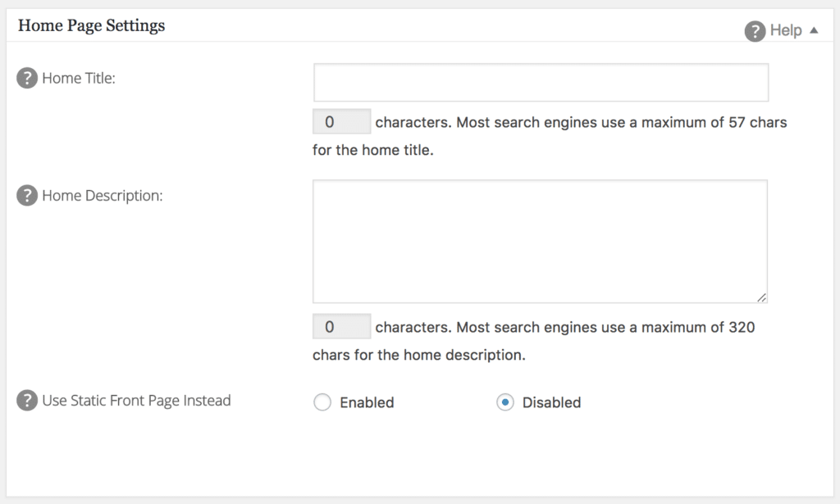Click the help icon beside Home Description

tap(27, 195)
